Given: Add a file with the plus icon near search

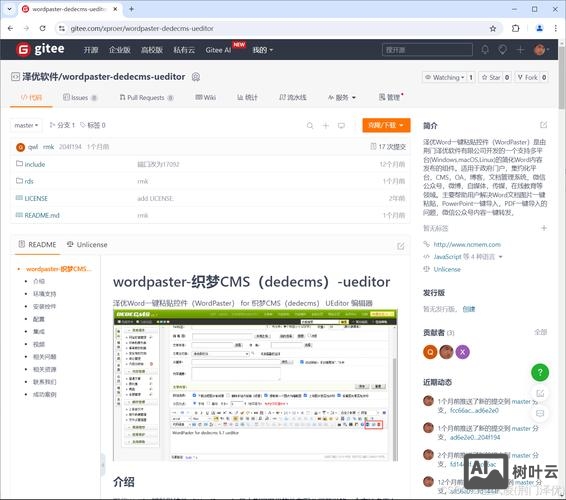Looking at the screenshot, I should (x=326, y=126).
